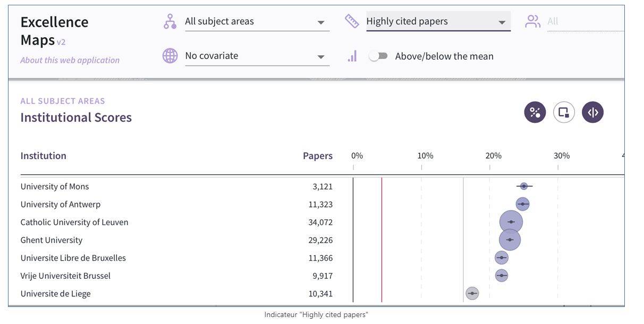
Task: Click the All institutions filter field
Action: click(586, 22)
